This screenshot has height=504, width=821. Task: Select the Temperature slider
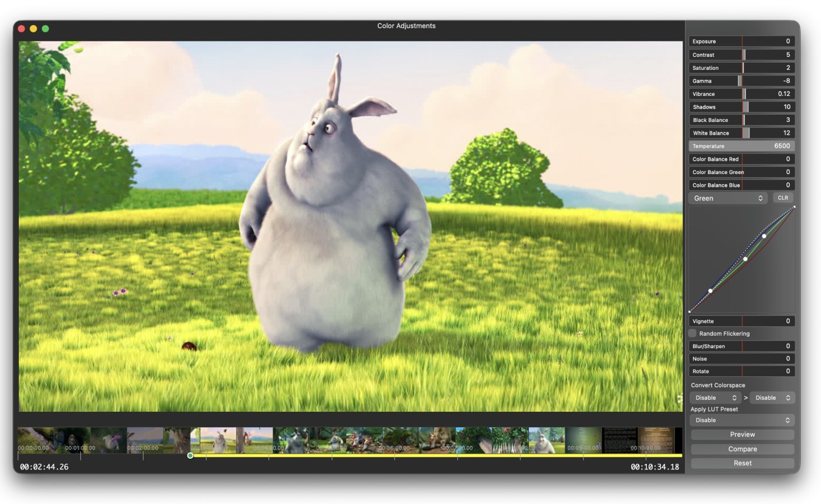(x=742, y=146)
